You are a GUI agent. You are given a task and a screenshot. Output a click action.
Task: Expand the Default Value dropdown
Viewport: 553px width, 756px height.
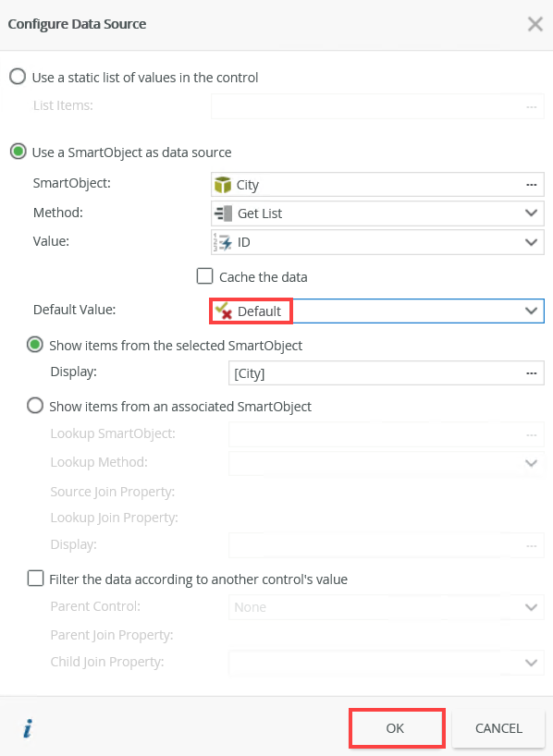coord(531,311)
